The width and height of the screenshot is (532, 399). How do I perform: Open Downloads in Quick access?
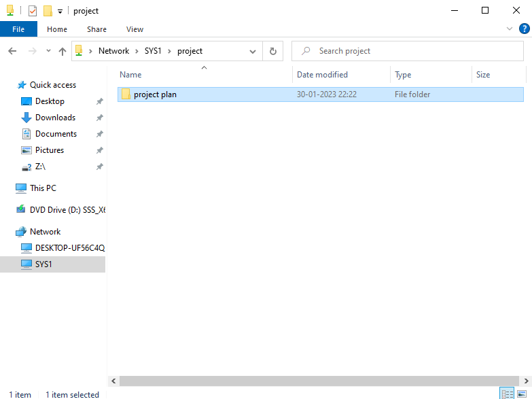(x=55, y=118)
